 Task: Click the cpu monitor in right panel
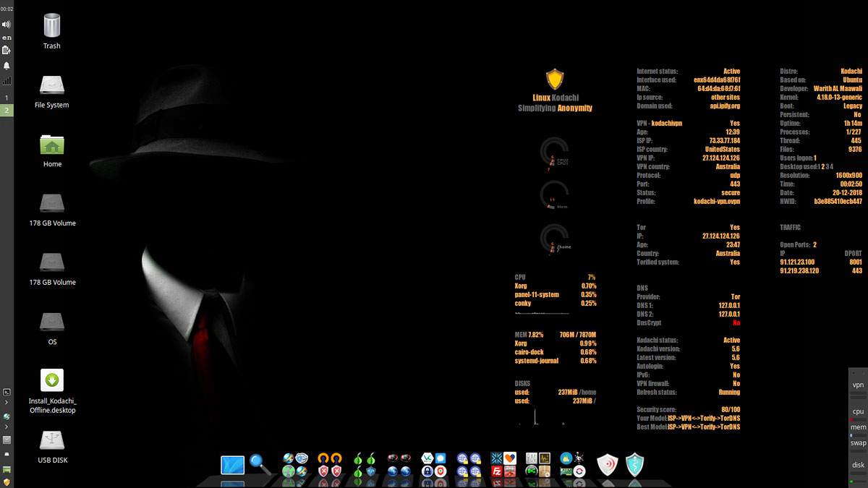pos(858,411)
